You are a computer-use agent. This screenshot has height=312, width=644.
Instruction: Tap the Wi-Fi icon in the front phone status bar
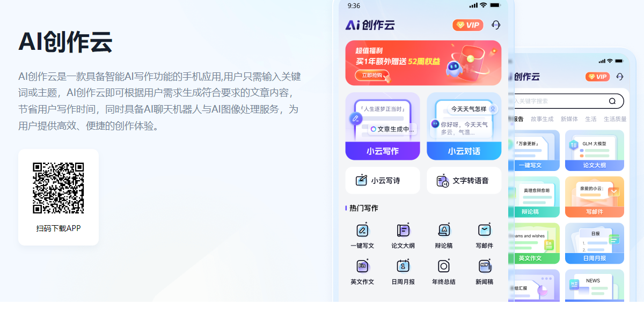click(483, 5)
